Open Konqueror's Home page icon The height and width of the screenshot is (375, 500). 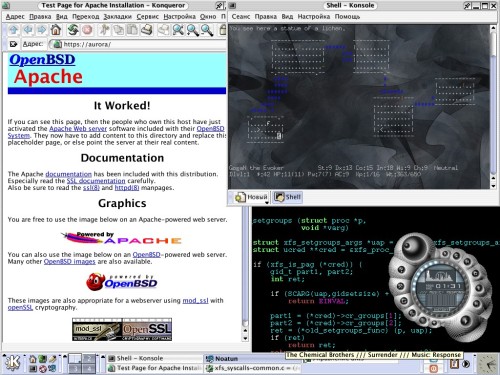56,30
